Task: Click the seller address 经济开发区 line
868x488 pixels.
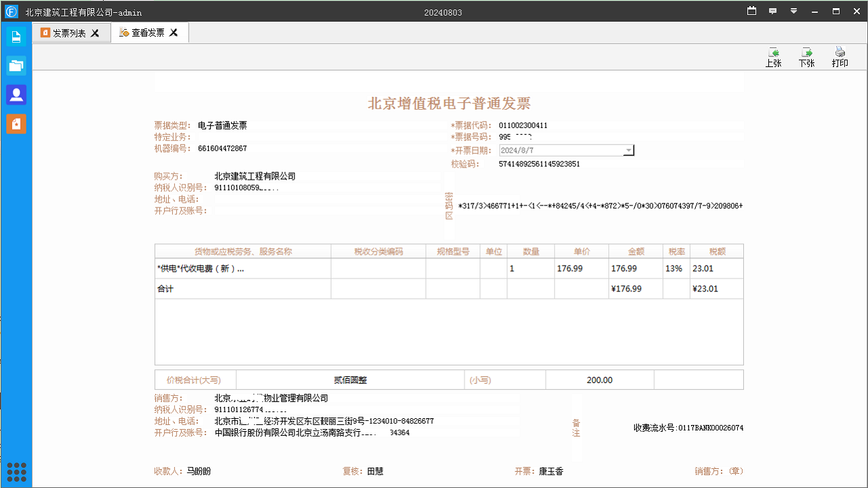Action: [x=324, y=421]
